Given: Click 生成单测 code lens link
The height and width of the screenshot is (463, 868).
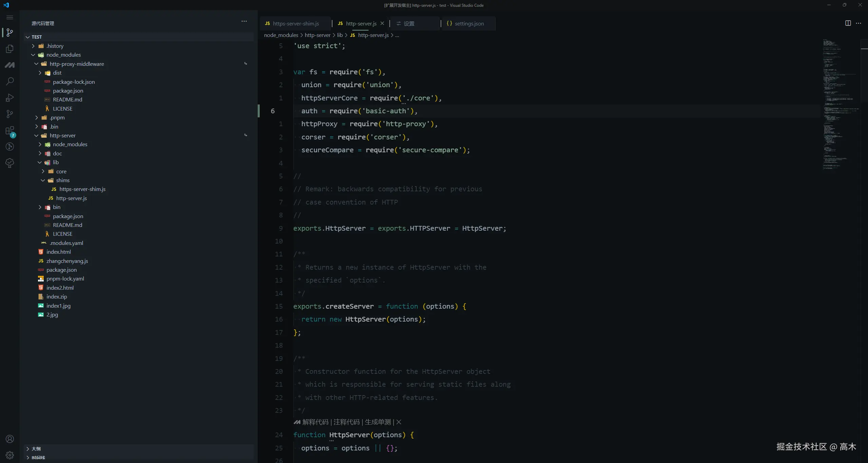Looking at the screenshot, I should coord(377,422).
